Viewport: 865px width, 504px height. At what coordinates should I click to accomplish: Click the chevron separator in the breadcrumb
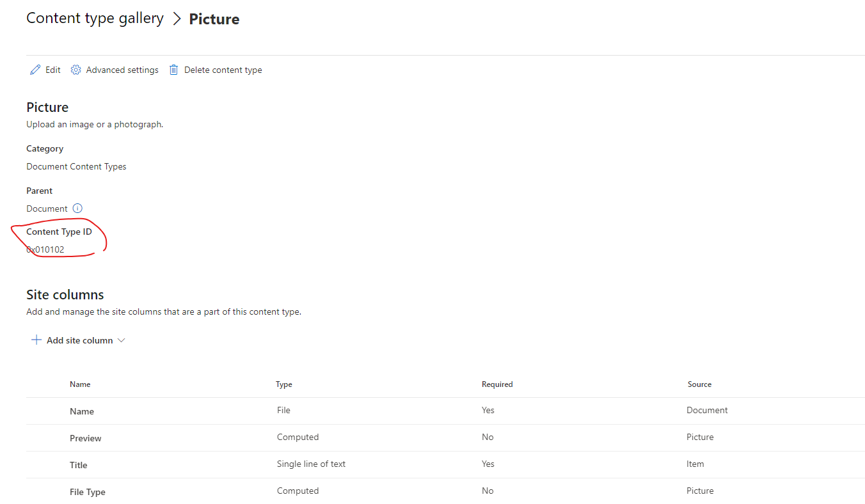point(177,19)
